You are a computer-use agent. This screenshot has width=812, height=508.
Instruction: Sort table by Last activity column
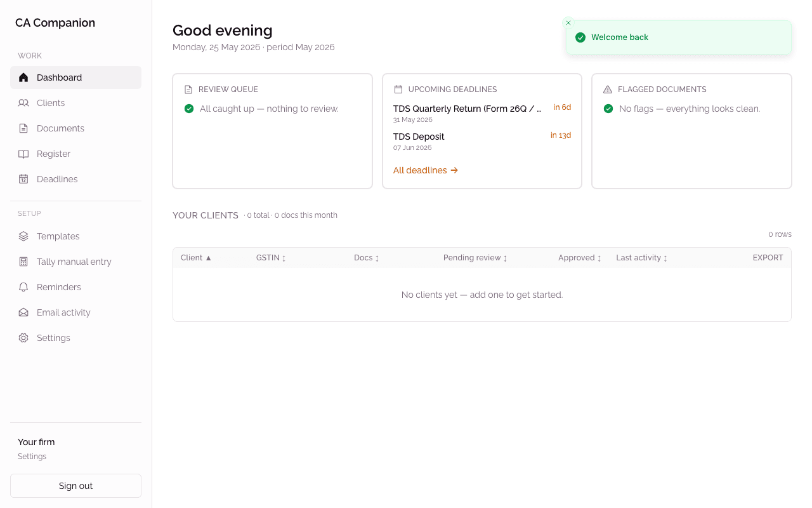(x=641, y=258)
